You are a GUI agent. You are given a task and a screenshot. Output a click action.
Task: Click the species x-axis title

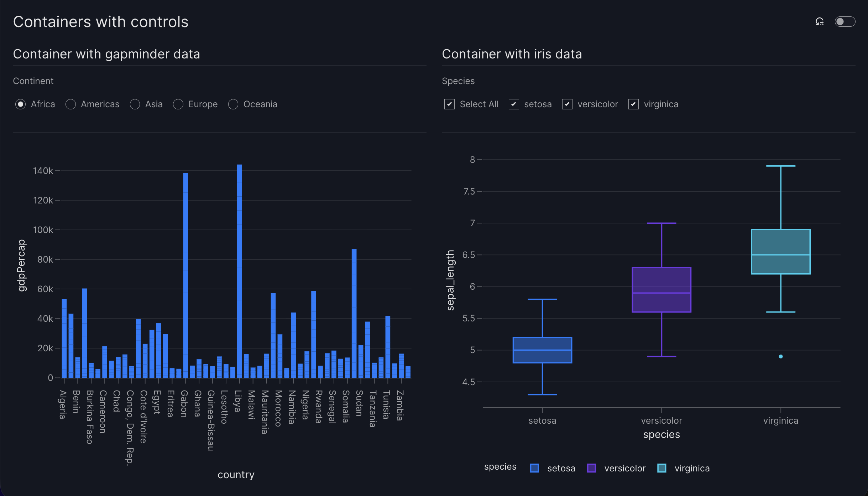(662, 435)
